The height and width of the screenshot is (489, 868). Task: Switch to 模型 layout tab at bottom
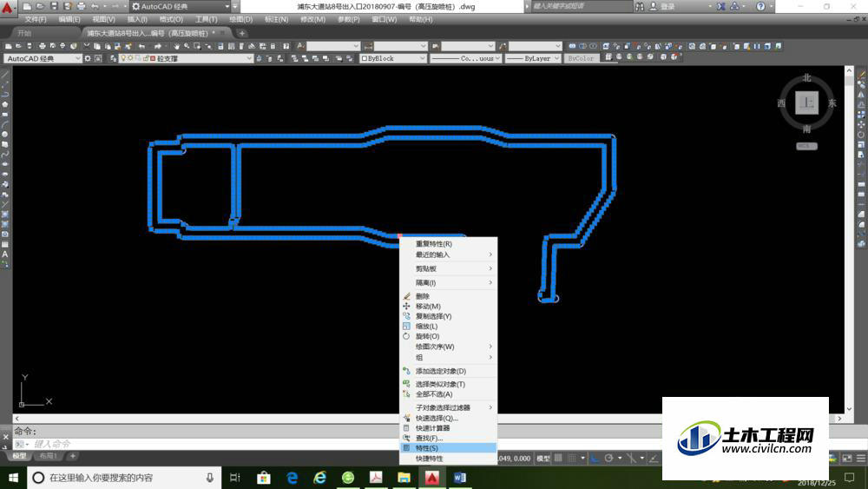tap(19, 456)
